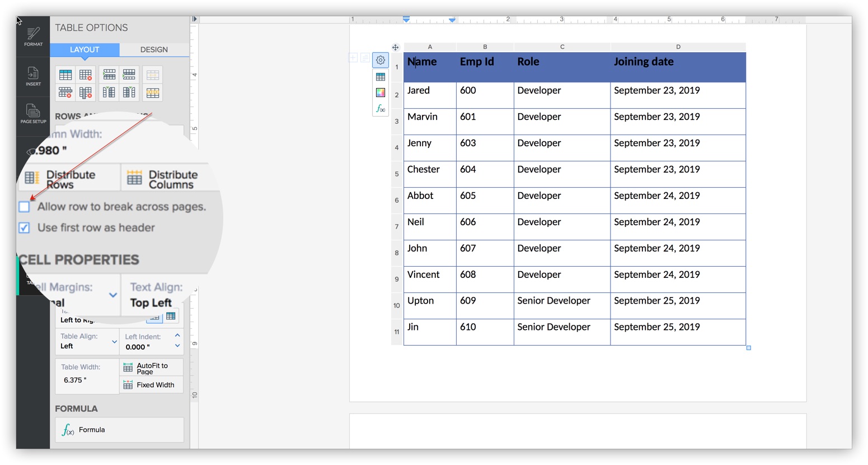
Task: Click AutoFit to Page
Action: (151, 368)
